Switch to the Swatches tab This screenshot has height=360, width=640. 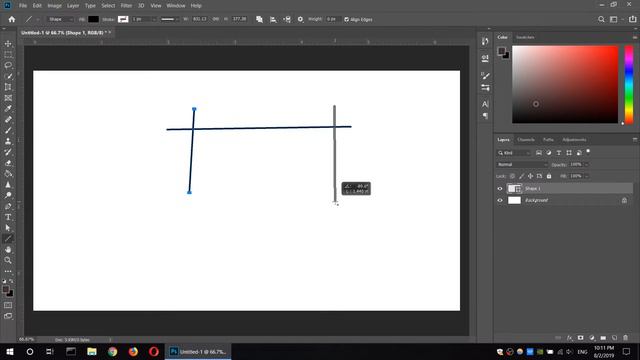point(525,37)
